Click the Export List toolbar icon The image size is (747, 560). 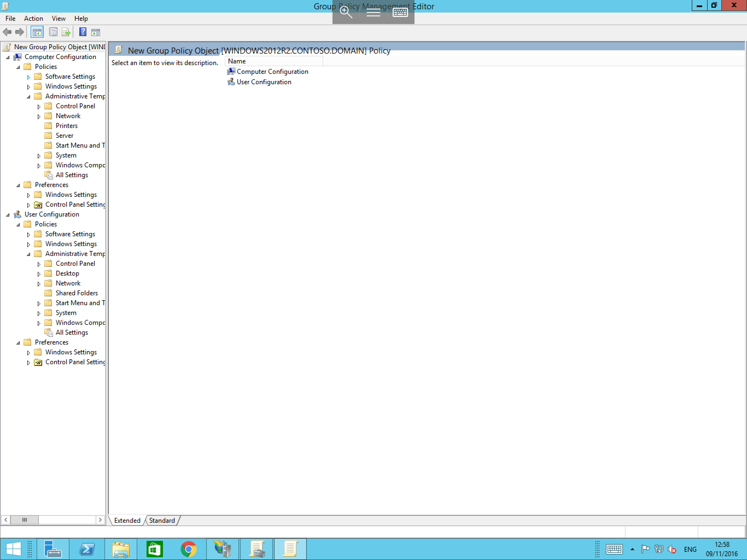(x=66, y=32)
